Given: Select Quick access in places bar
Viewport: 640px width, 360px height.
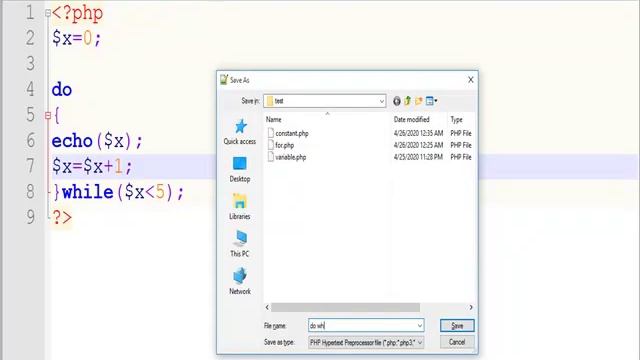Looking at the screenshot, I should coord(240,132).
